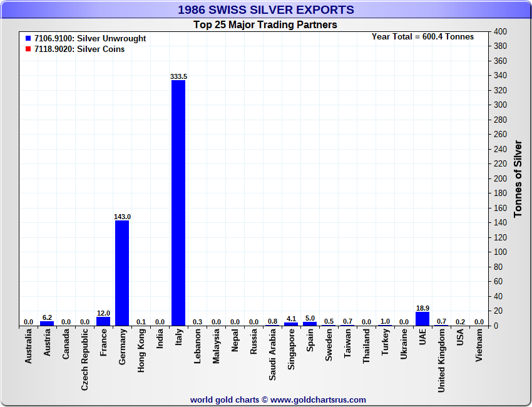Click the Russia axis label
532x407 pixels.
tap(253, 342)
